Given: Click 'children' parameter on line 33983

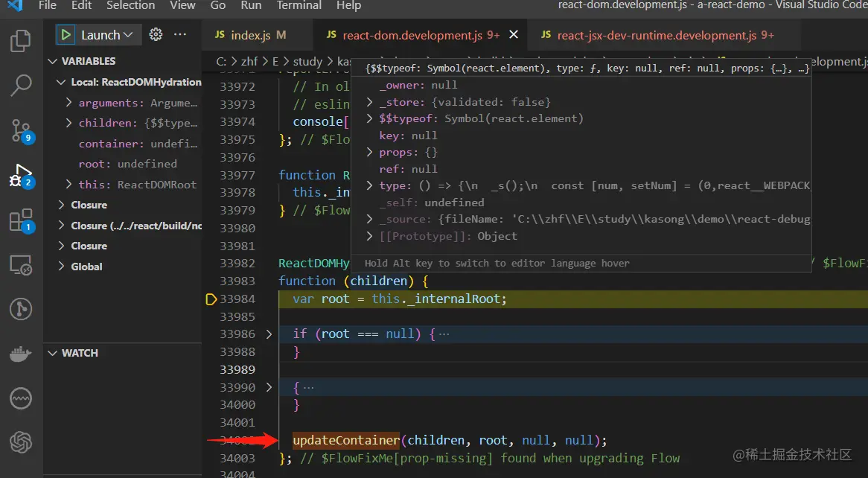Looking at the screenshot, I should coord(379,281).
